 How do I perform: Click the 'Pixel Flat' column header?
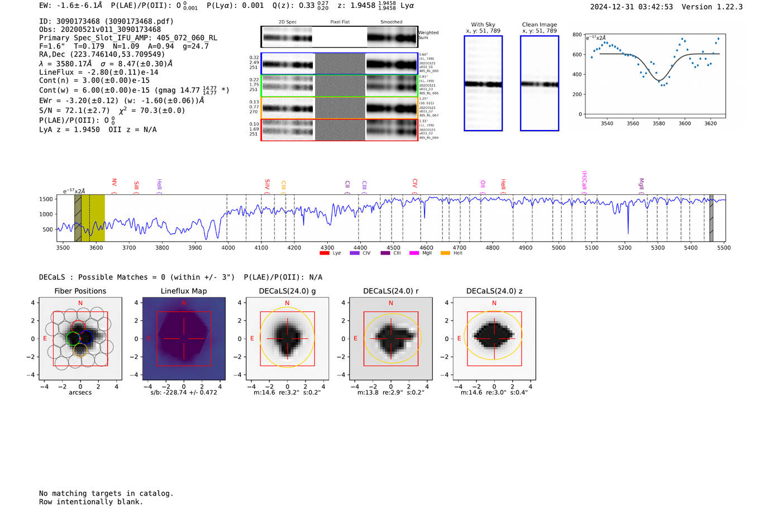tap(340, 22)
